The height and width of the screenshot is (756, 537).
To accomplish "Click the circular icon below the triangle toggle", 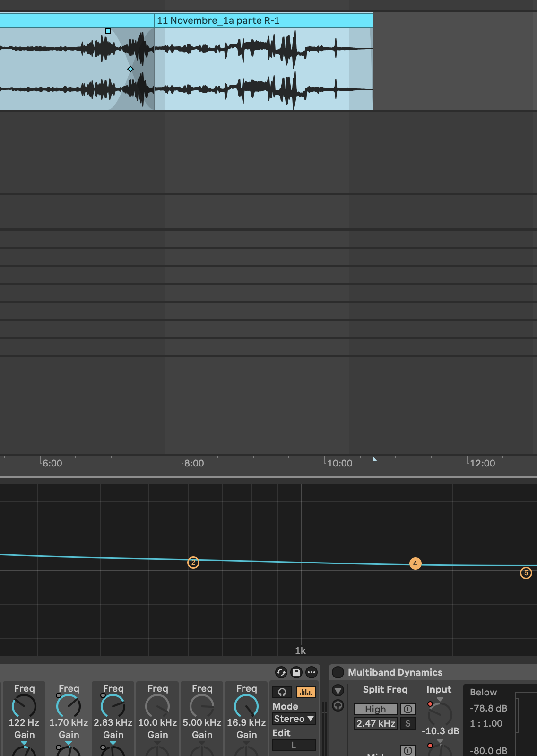I will tap(338, 705).
